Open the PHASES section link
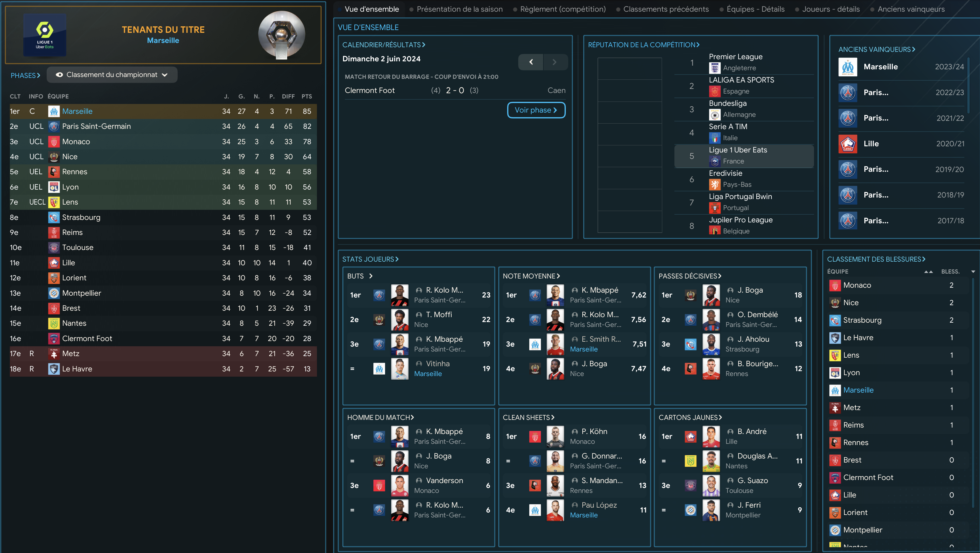Screen dimensions: 980x553 click(25, 75)
